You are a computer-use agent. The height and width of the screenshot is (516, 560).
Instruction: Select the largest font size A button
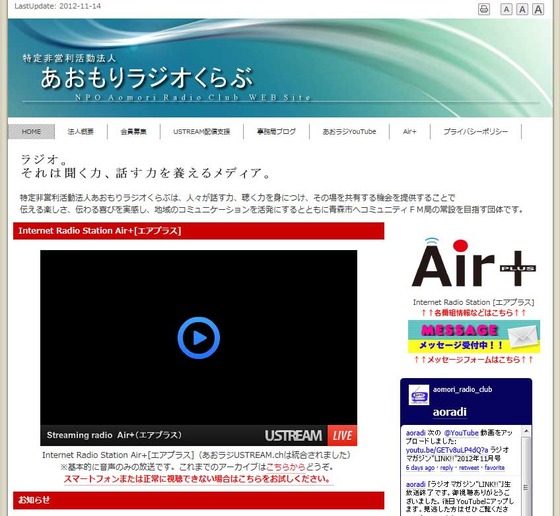pos(538,9)
